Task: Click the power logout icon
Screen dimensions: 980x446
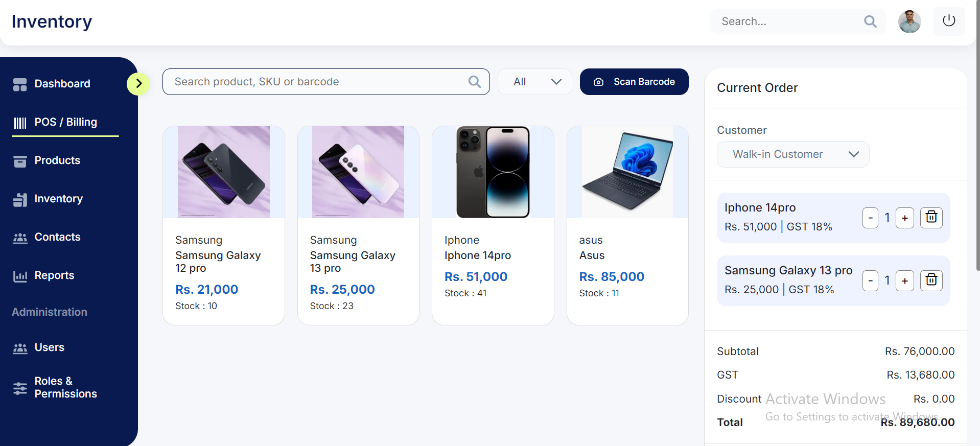Action: [x=949, y=21]
